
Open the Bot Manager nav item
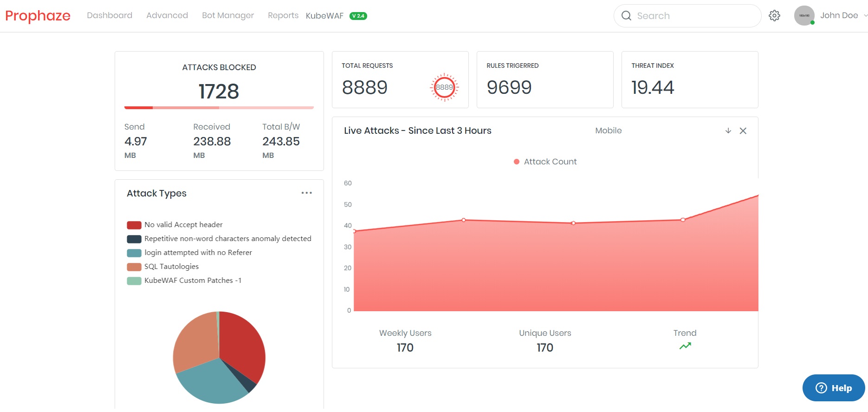pyautogui.click(x=228, y=15)
